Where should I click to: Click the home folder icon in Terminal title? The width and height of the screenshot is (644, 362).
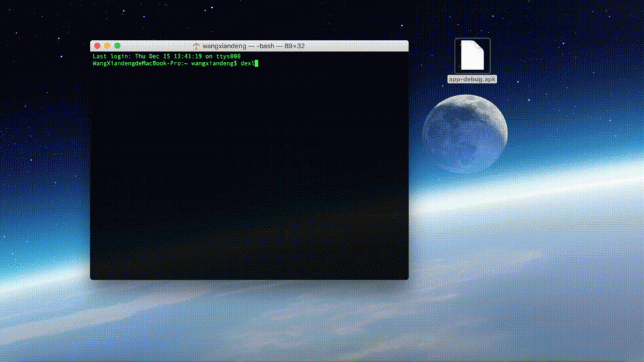tap(196, 46)
